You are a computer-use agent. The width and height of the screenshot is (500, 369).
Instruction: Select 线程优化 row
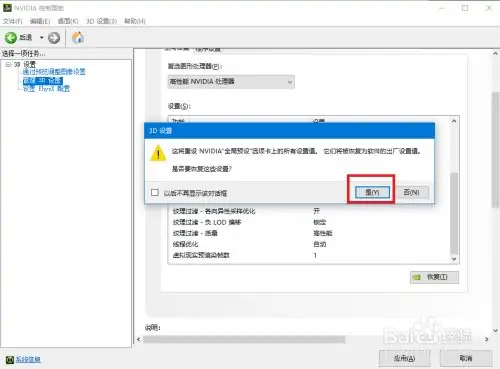pos(309,244)
